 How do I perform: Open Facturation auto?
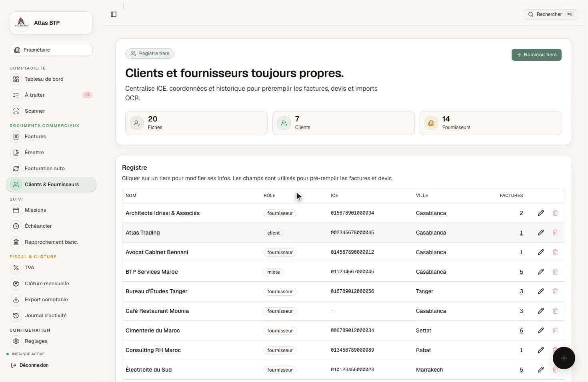[51, 169]
